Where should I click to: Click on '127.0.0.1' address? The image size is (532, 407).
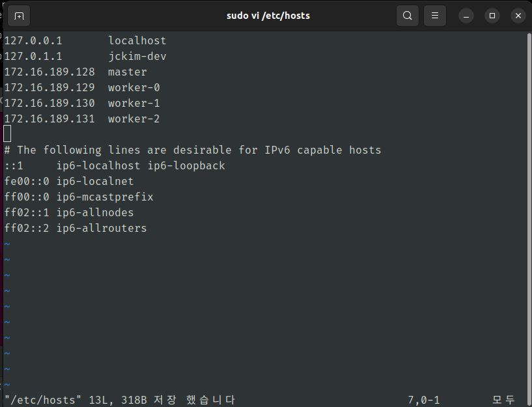[33, 40]
